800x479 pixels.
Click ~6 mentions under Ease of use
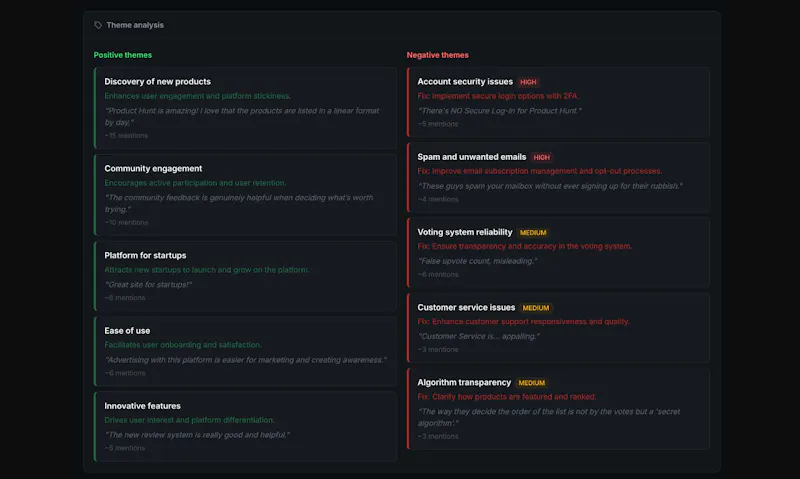(125, 373)
